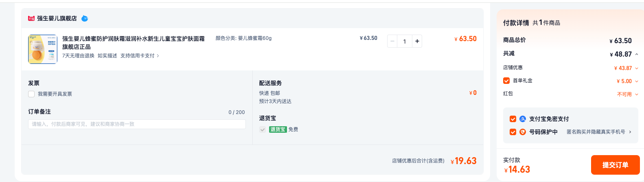The width and height of the screenshot is (644, 182).
Task: Click the quantity number field
Action: pyautogui.click(x=405, y=41)
